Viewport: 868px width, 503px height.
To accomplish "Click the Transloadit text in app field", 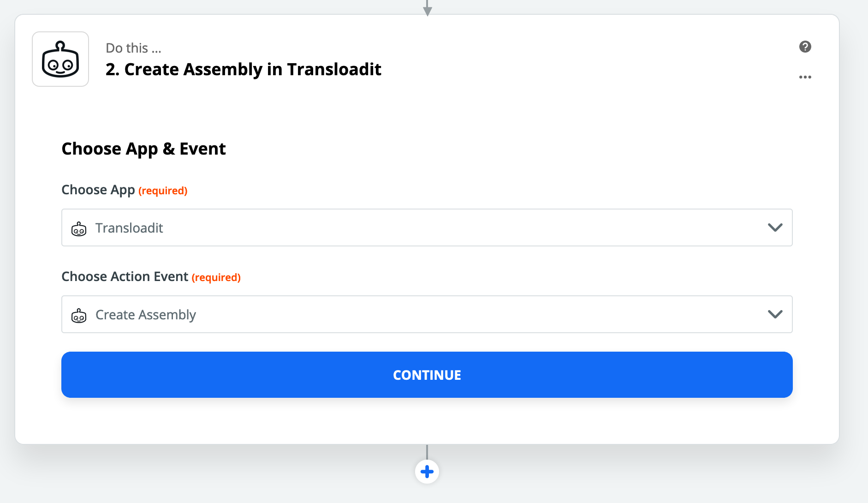I will pos(129,228).
